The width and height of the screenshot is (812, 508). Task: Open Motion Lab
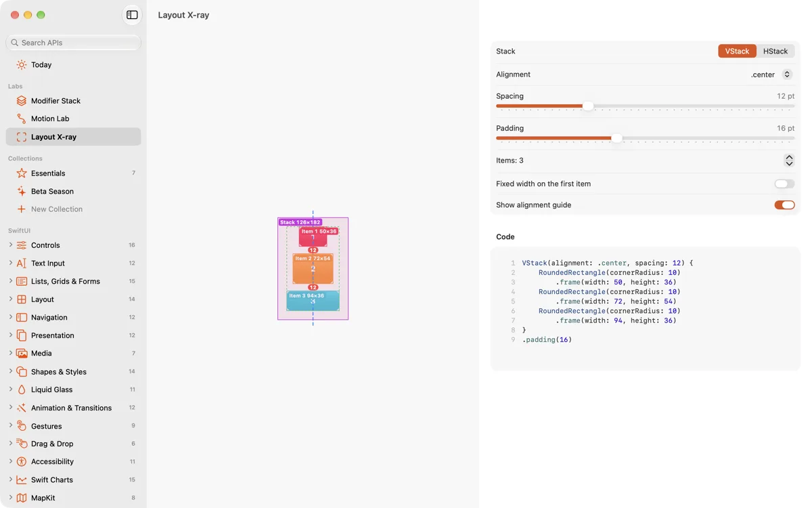73,119
